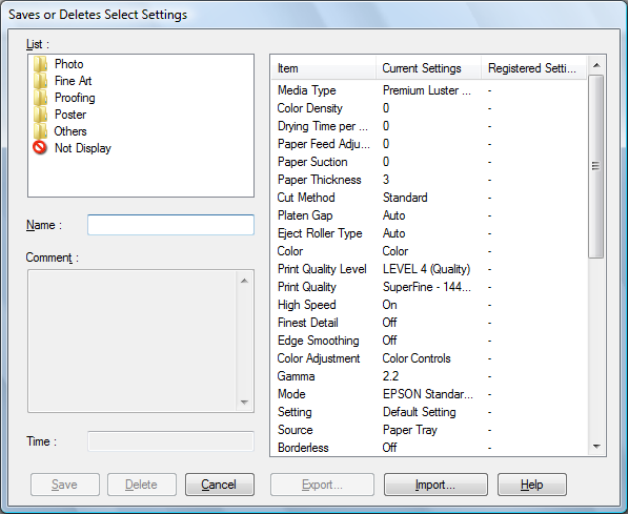The height and width of the screenshot is (514, 628).
Task: Select the Fine Art folder icon
Action: pos(40,81)
